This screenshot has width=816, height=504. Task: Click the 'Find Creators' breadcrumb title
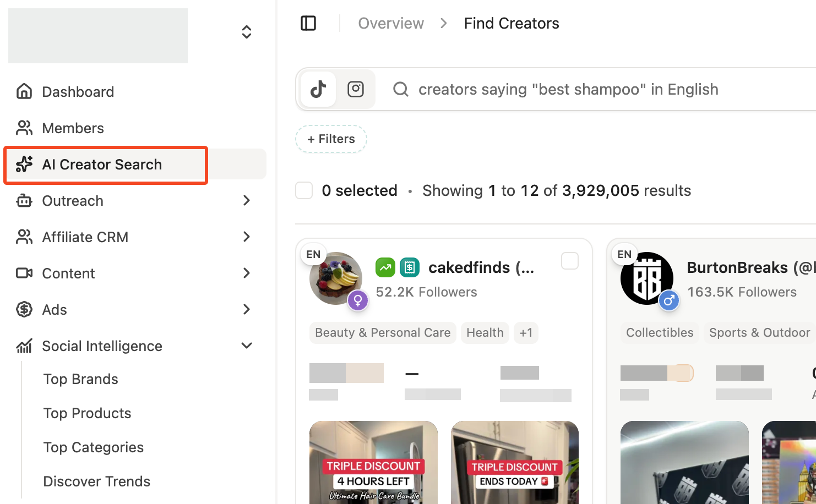point(512,23)
